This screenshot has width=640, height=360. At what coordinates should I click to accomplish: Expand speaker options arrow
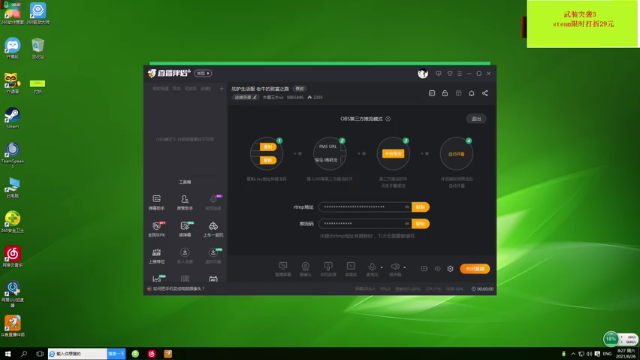click(x=404, y=267)
